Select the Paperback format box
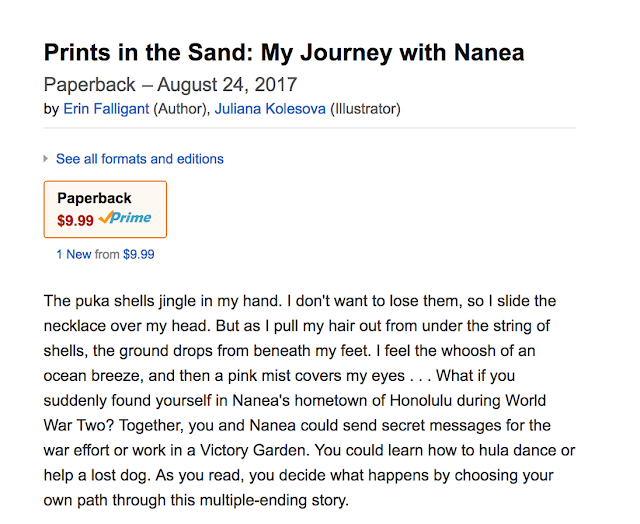Screen dimensions: 640x524 tap(105, 208)
